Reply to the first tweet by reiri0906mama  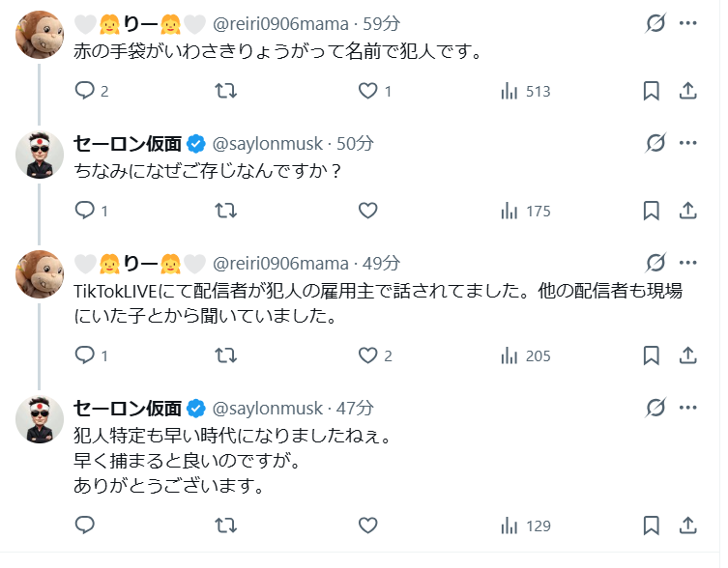[x=85, y=92]
